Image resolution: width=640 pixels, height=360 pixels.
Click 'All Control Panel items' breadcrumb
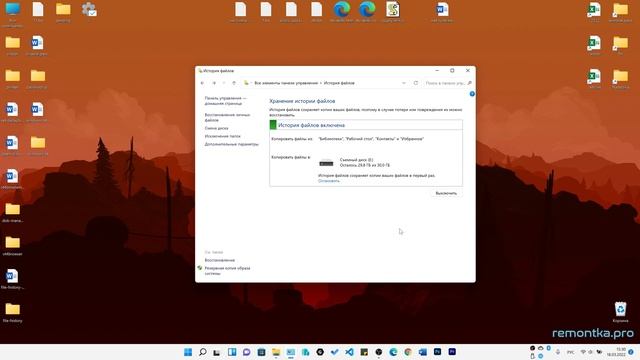pyautogui.click(x=286, y=83)
